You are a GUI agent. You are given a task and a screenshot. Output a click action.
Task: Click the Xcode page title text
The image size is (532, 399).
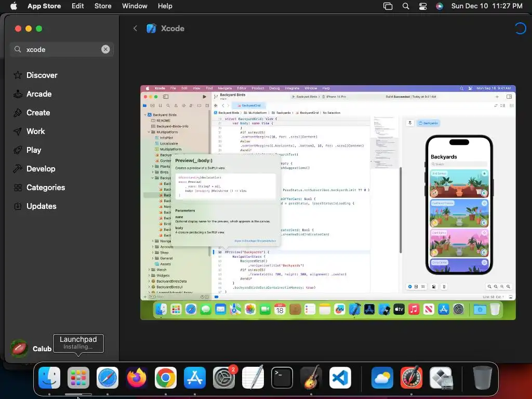pos(172,29)
